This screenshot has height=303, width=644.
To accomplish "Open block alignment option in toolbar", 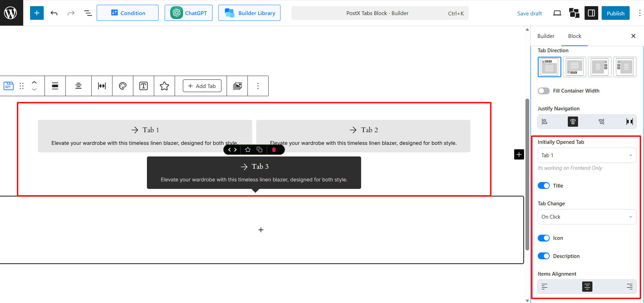I will [x=55, y=86].
